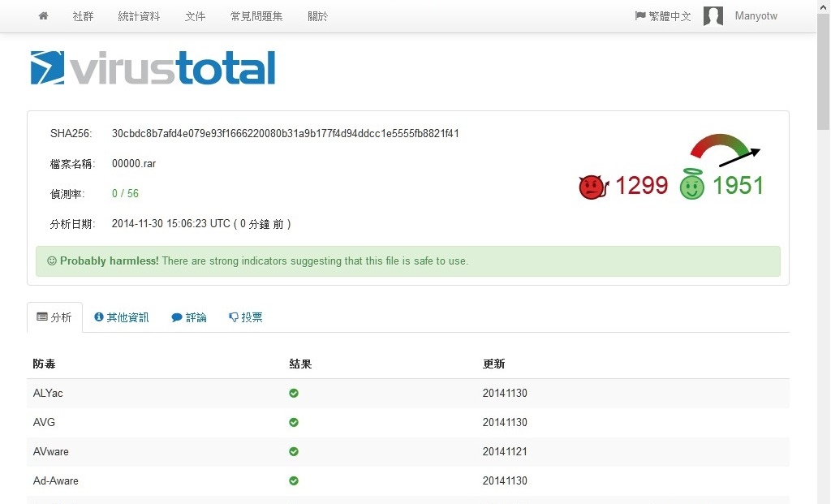Viewport: 831px width, 504px height.
Task: Open the 文件 menu
Action: [195, 16]
